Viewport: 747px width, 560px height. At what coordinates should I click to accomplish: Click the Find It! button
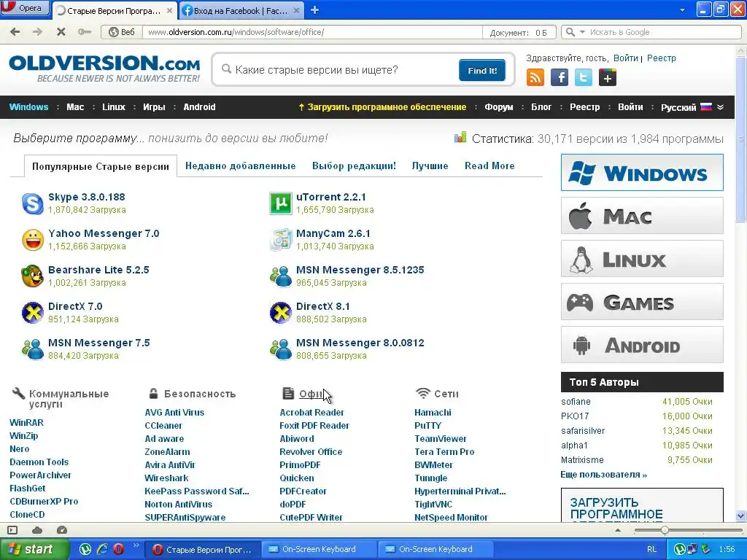tap(482, 71)
